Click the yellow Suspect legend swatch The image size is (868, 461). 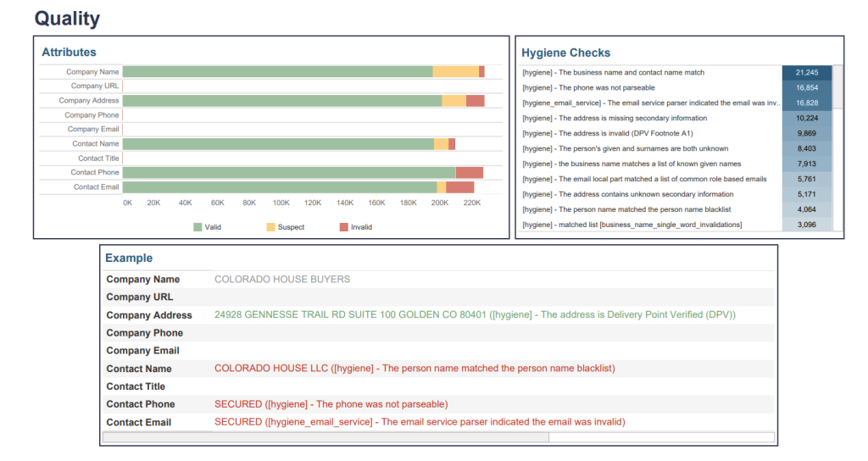click(270, 227)
